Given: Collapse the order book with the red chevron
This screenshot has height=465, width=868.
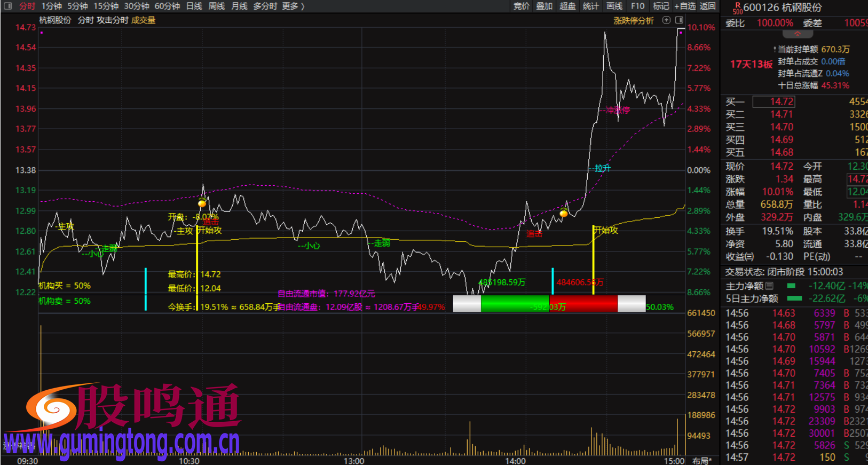Looking at the screenshot, I should [x=797, y=34].
